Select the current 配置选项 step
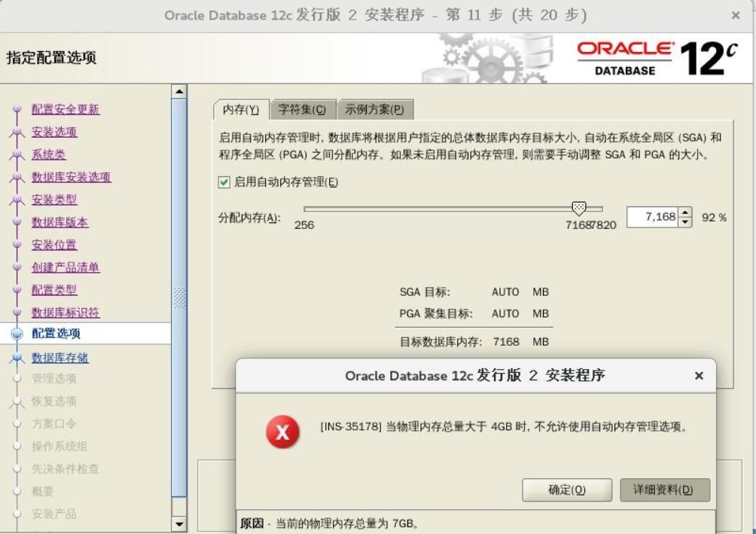Viewport: 756px width, 534px height. (x=56, y=334)
